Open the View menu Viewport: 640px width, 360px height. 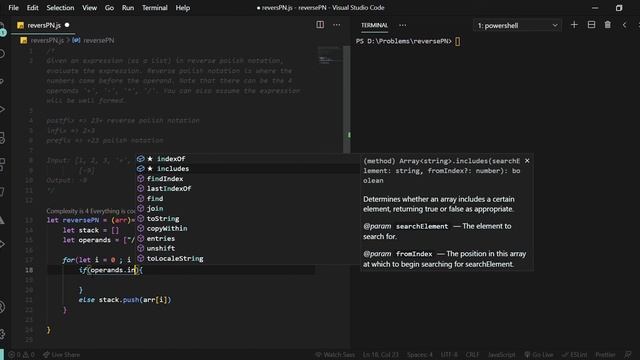[89, 8]
